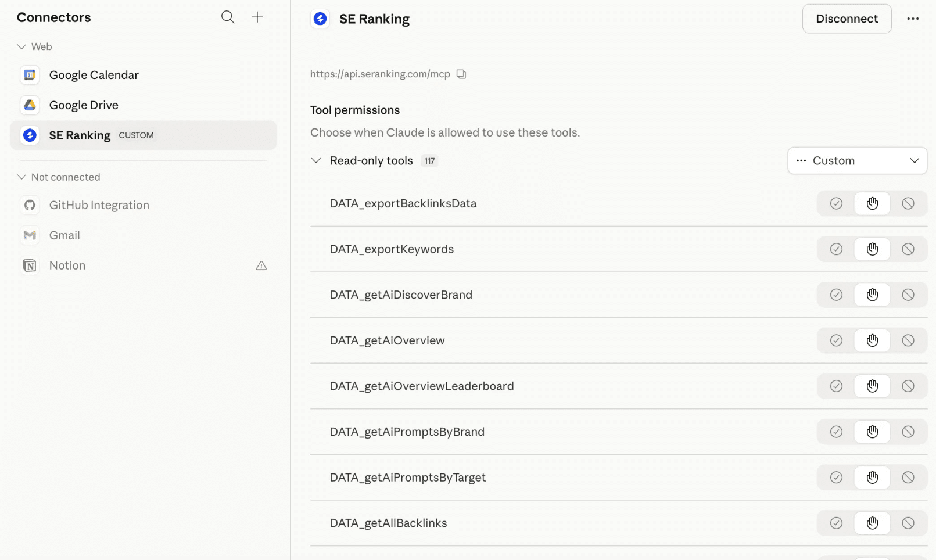Set DATA_getAiDiscoverBrand to needs approval

[x=872, y=295]
